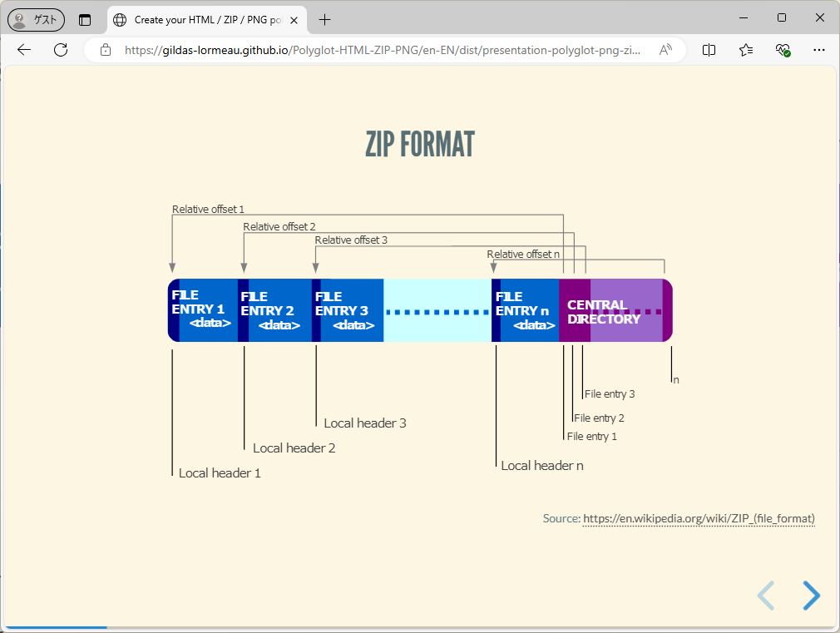The width and height of the screenshot is (840, 633).
Task: Open Copilot from the toolbar icon
Action: tap(783, 49)
